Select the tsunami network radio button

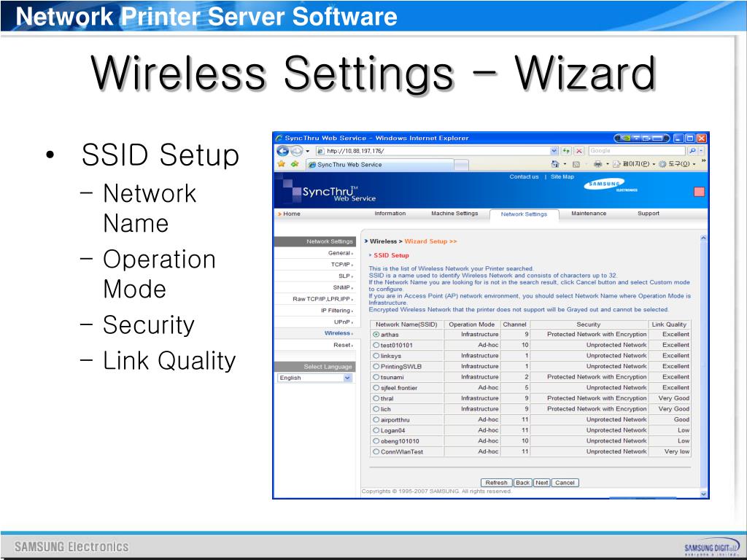376,377
